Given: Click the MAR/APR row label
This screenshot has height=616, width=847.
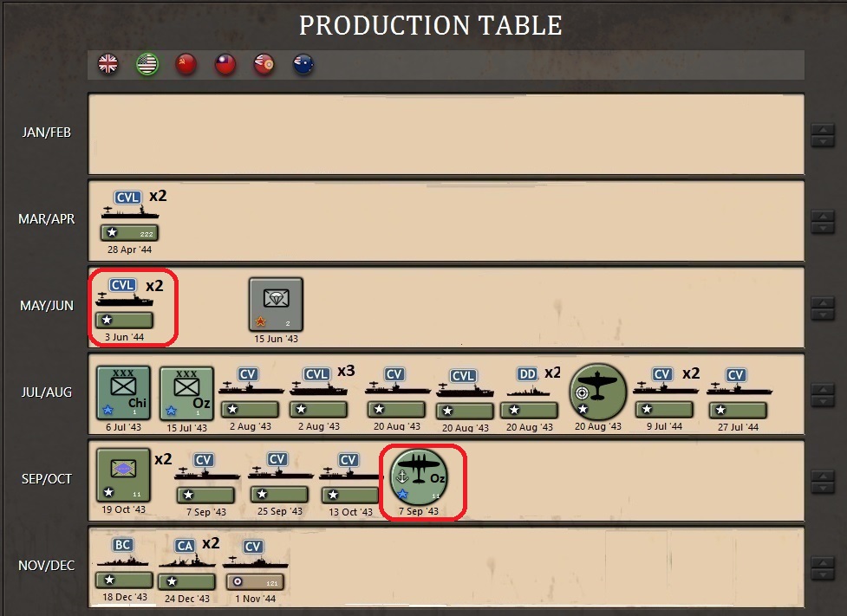Looking at the screenshot, I should coord(47,218).
